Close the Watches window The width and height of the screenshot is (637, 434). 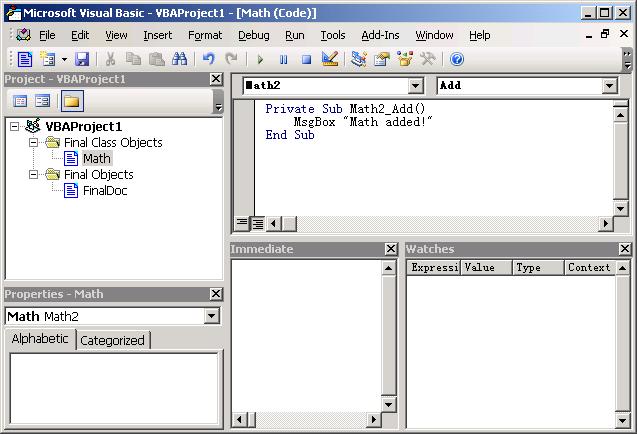coord(625,249)
